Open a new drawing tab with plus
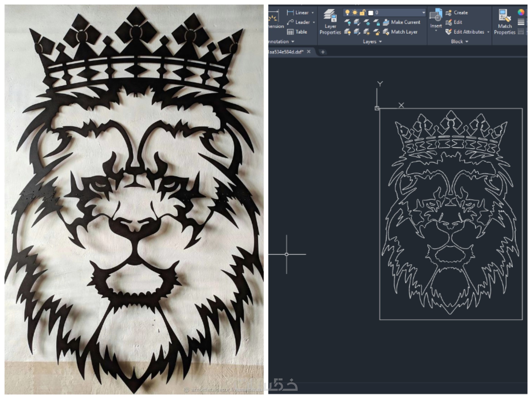 [323, 52]
